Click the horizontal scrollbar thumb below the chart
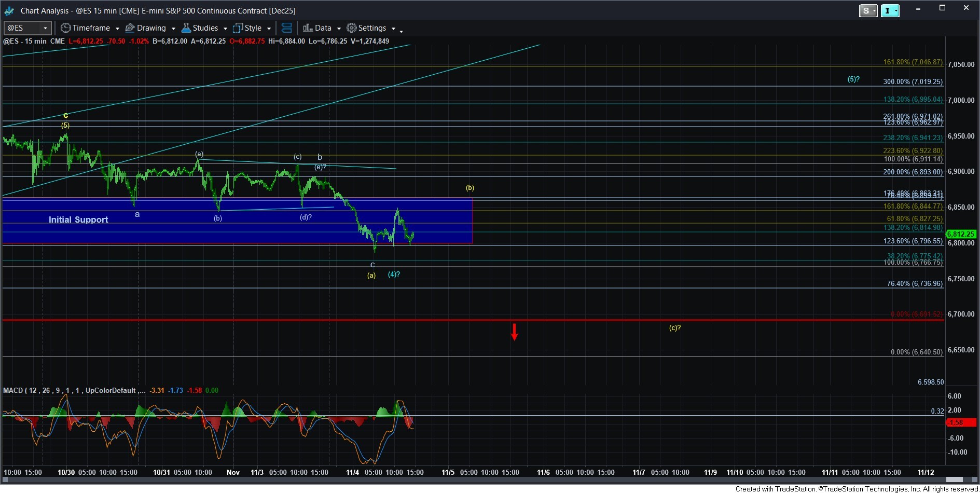Image resolution: width=980 pixels, height=493 pixels. coord(955,480)
